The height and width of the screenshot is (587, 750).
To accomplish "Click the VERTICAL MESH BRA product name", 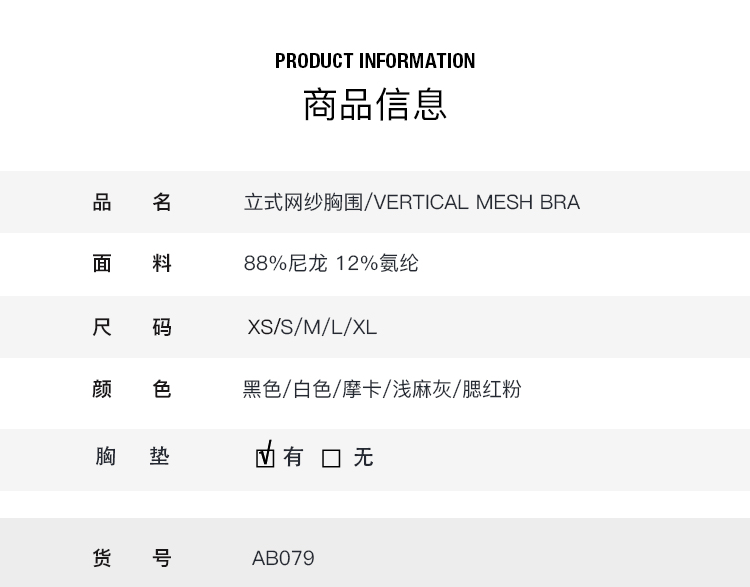I will (x=475, y=202).
